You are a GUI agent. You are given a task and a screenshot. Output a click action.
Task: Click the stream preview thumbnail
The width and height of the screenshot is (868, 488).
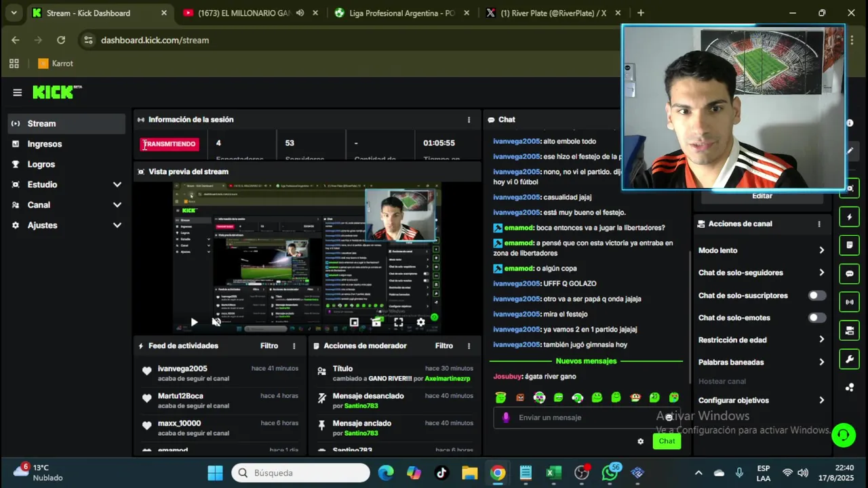coord(307,258)
